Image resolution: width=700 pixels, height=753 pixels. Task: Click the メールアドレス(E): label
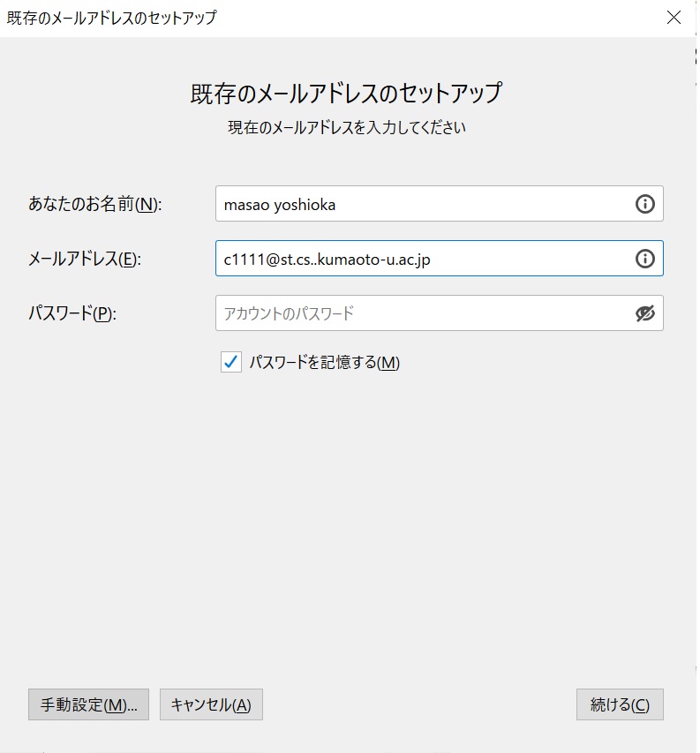[x=85, y=259]
